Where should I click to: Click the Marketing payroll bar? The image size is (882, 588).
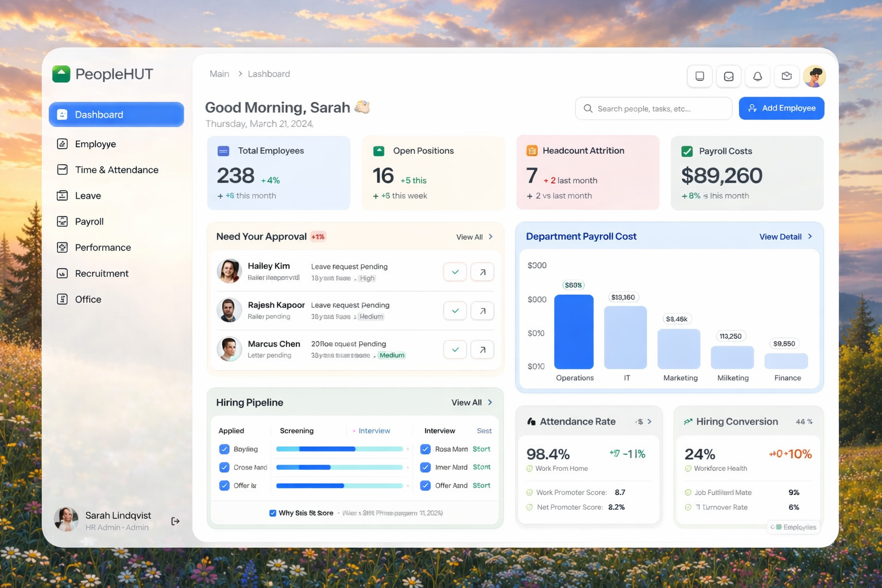pyautogui.click(x=679, y=349)
